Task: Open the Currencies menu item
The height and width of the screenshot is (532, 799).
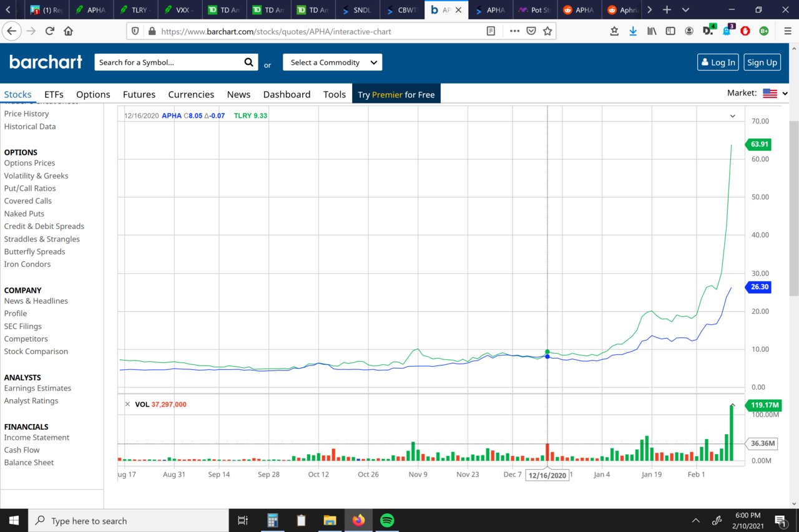Action: click(191, 94)
